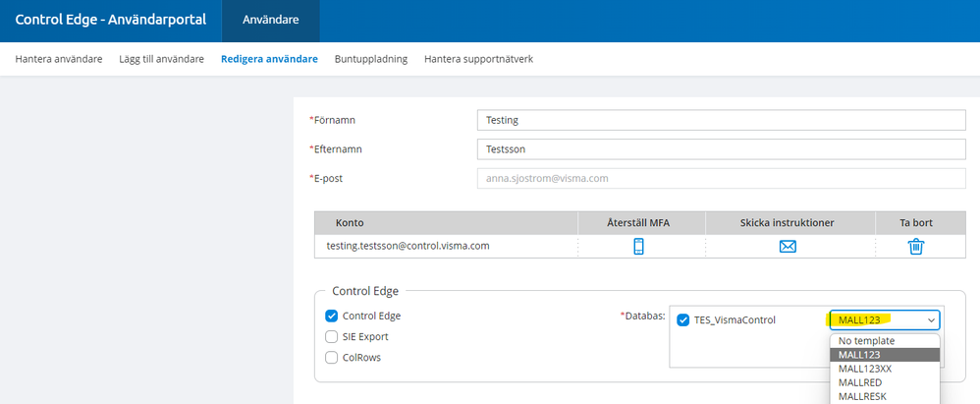Tick the ColRows checkbox
The height and width of the screenshot is (404, 980).
(x=332, y=357)
